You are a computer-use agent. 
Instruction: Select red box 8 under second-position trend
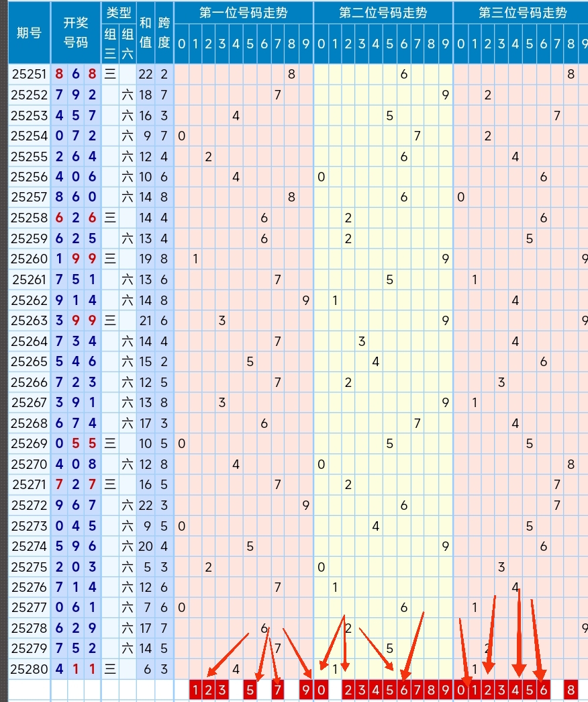tap(432, 689)
